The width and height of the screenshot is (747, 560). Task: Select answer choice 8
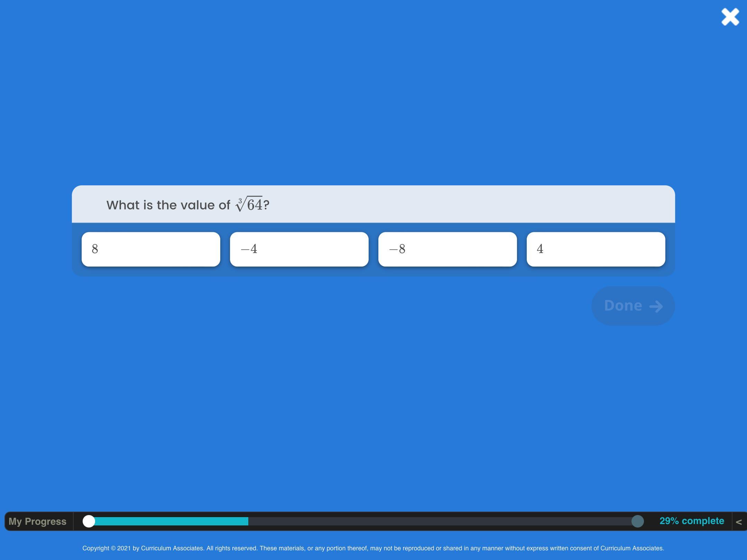[x=151, y=249]
